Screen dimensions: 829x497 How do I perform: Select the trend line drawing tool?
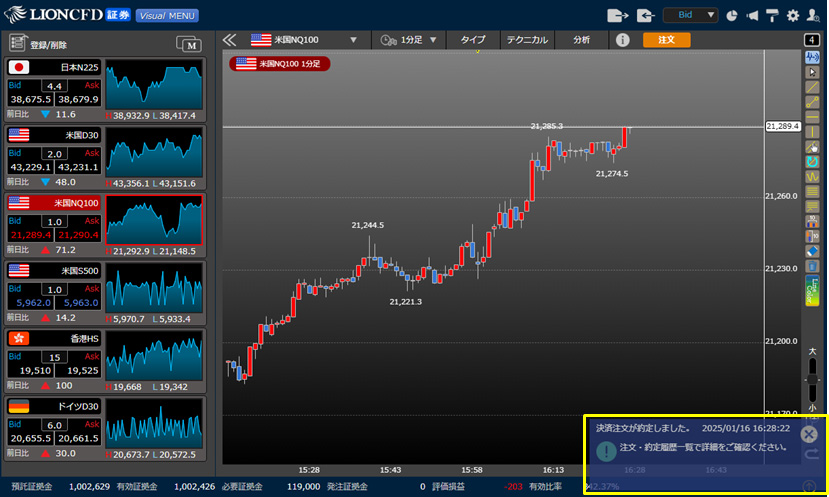(x=812, y=87)
